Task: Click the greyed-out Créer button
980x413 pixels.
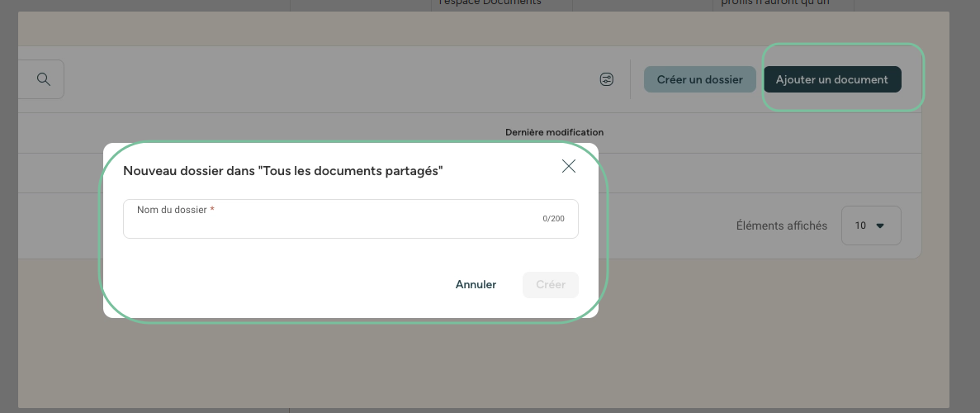Action: [x=551, y=284]
